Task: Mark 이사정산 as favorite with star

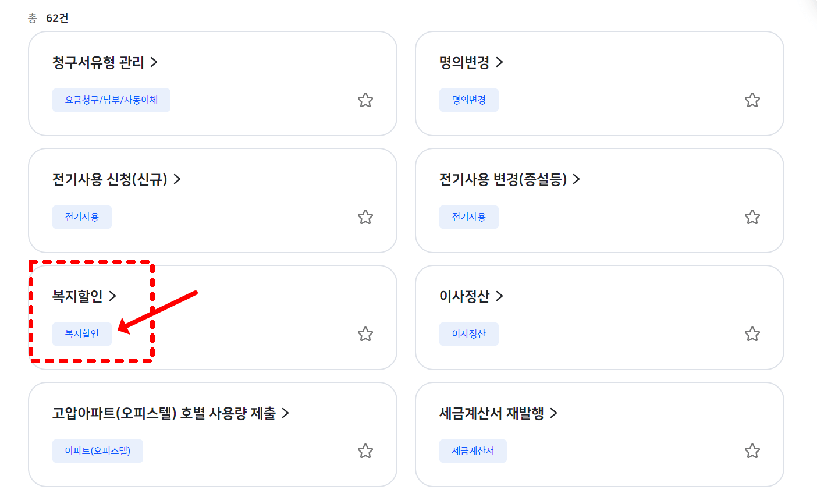Action: tap(752, 333)
